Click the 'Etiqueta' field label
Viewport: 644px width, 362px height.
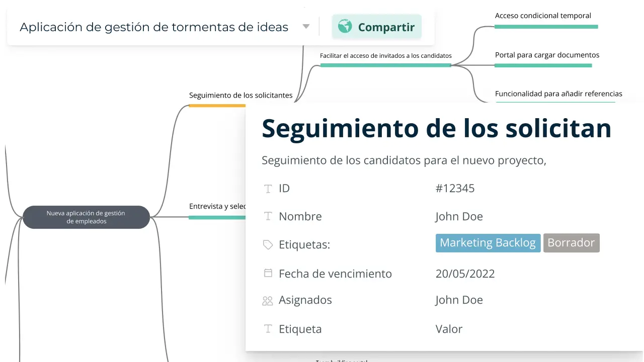(x=300, y=329)
